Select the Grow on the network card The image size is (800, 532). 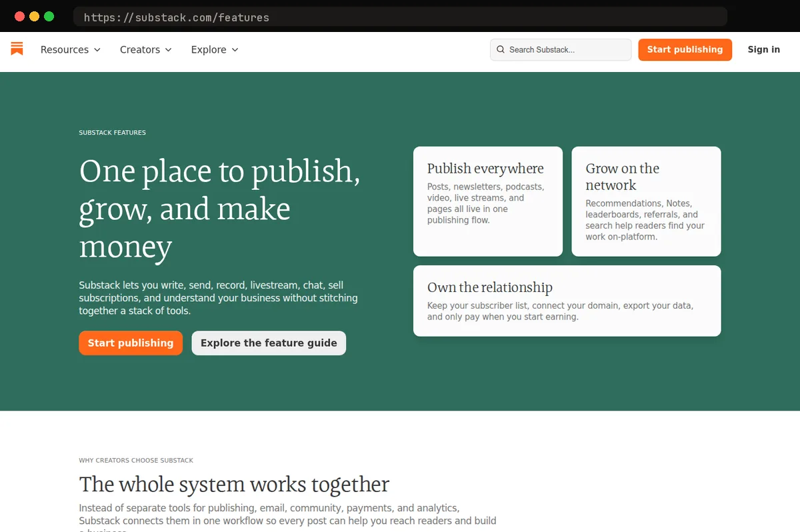pyautogui.click(x=646, y=201)
